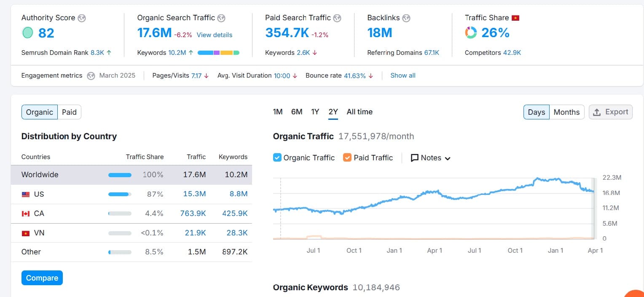Select the Worldwide row label
The height and width of the screenshot is (297, 644).
pyautogui.click(x=40, y=175)
